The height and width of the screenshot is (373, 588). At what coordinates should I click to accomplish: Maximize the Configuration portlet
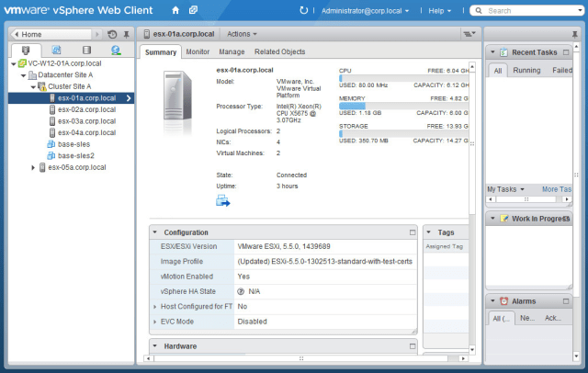[413, 232]
